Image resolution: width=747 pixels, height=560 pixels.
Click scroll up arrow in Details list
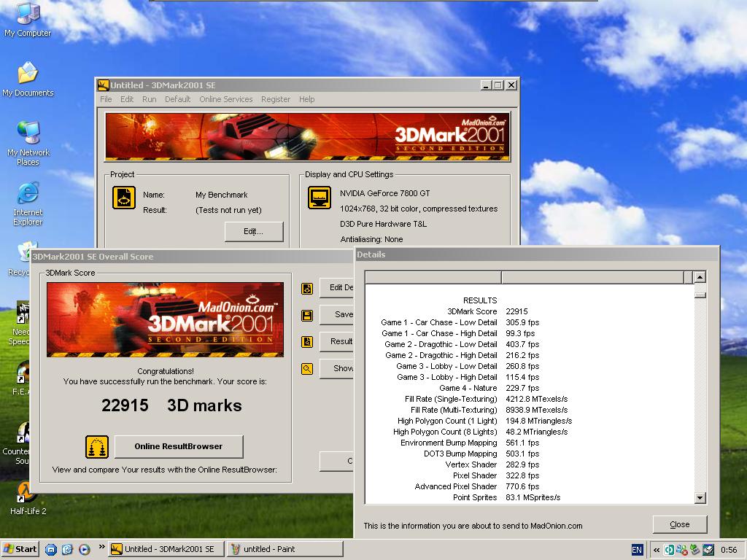700,276
